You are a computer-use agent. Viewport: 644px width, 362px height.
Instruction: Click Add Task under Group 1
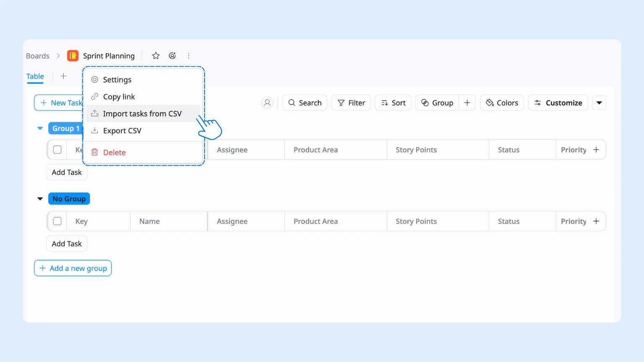pyautogui.click(x=67, y=172)
